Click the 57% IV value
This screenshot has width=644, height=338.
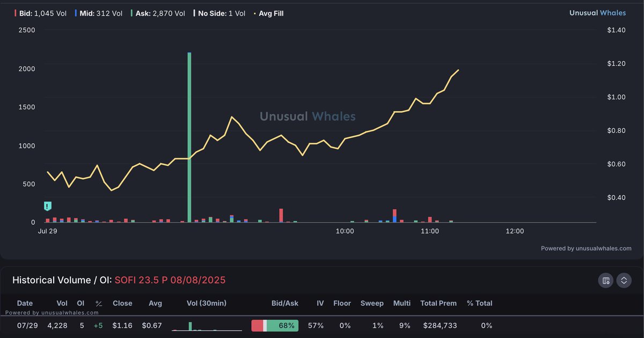coord(316,325)
